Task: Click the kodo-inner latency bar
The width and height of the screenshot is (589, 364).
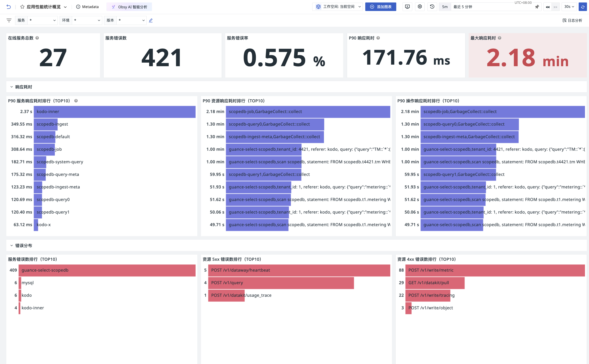Action: 115,112
